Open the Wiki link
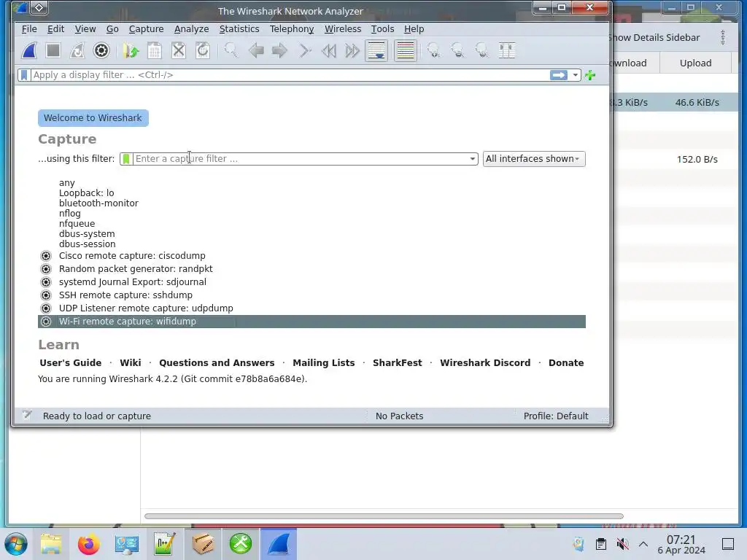The image size is (747, 560). click(x=131, y=363)
